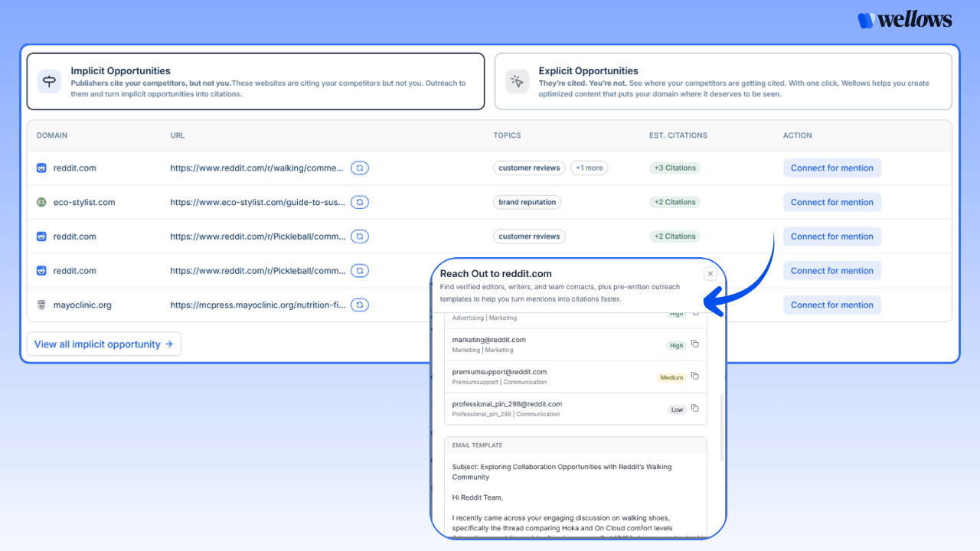Open the mcpress.mayoclinic.org nutrition URL link
980x551 pixels.
(258, 305)
